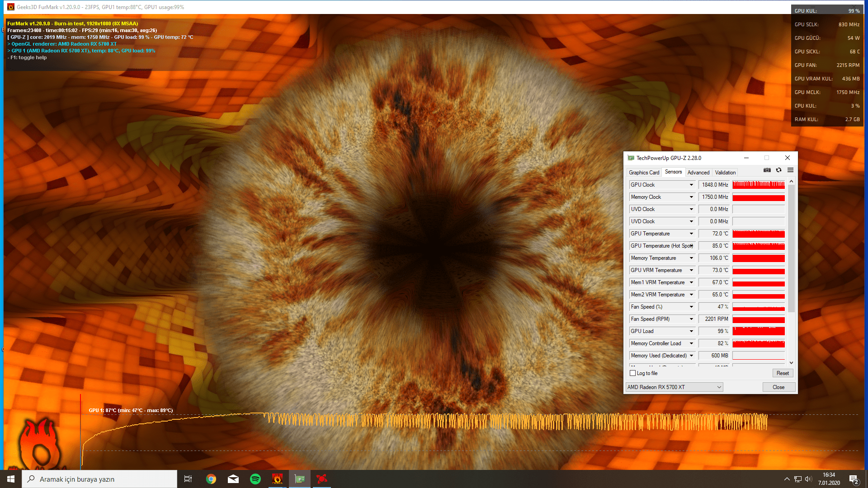This screenshot has height=488, width=868.
Task: Open Spotify from the taskbar
Action: point(255,479)
